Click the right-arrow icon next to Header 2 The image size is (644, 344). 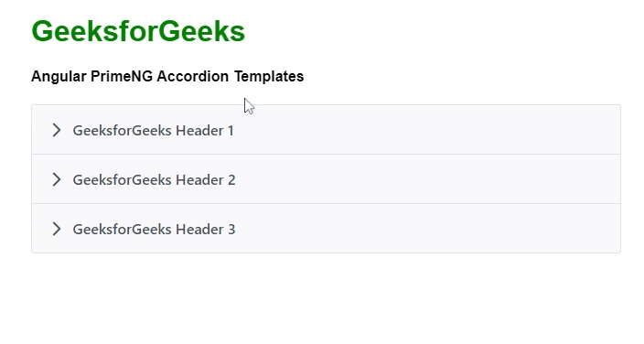(x=57, y=179)
